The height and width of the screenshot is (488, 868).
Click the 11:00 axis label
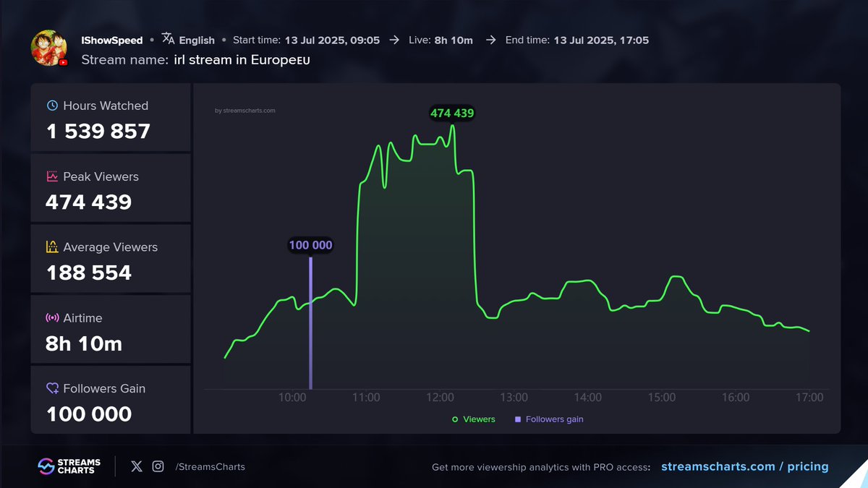click(x=366, y=398)
